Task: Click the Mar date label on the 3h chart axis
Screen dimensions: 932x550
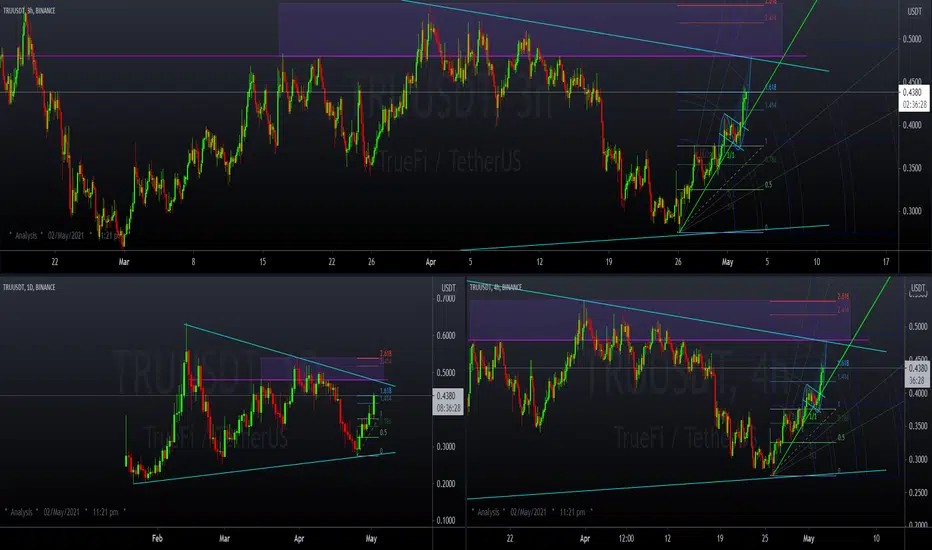Action: [x=124, y=262]
